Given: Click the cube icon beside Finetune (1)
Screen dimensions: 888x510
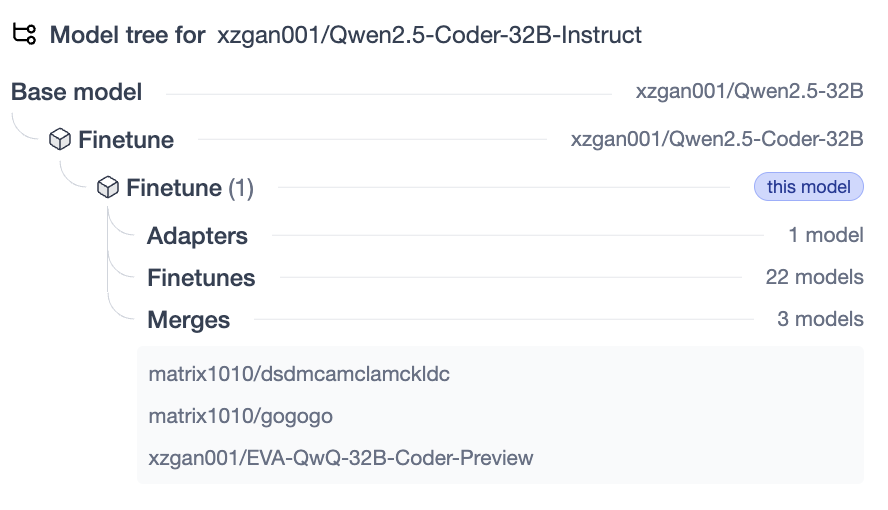Looking at the screenshot, I should (x=109, y=187).
